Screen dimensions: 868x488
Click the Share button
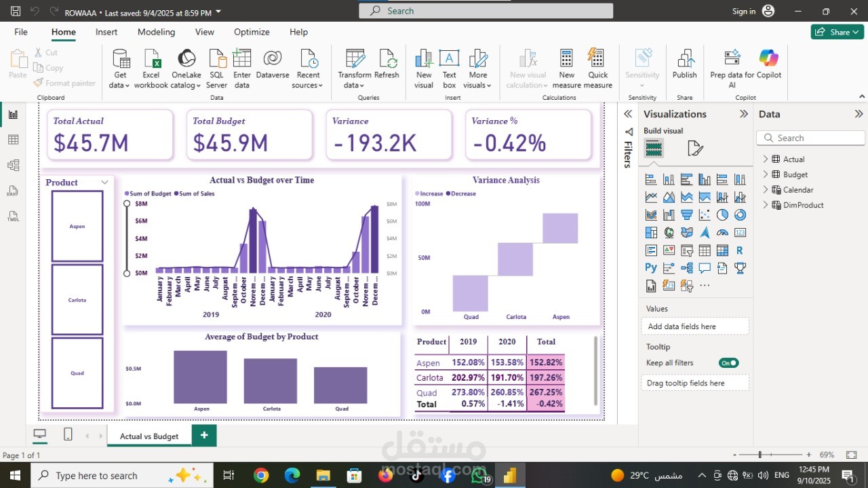coord(836,32)
